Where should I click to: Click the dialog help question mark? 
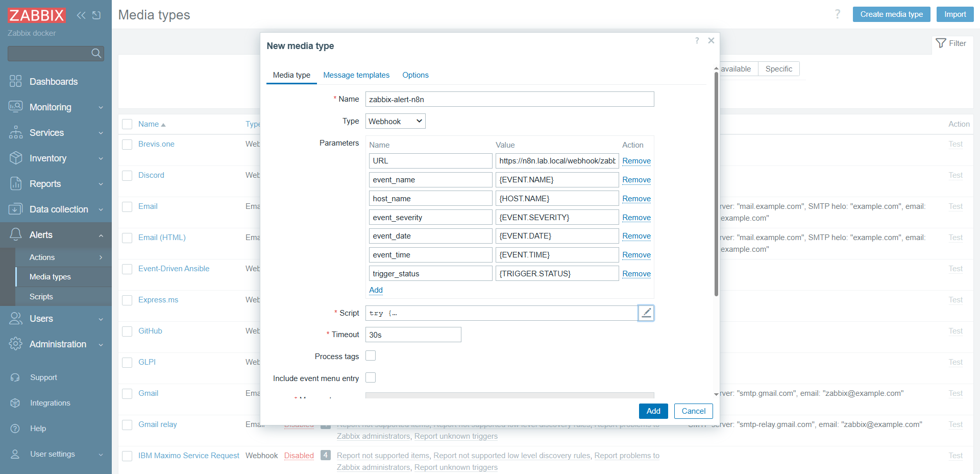pyautogui.click(x=697, y=40)
